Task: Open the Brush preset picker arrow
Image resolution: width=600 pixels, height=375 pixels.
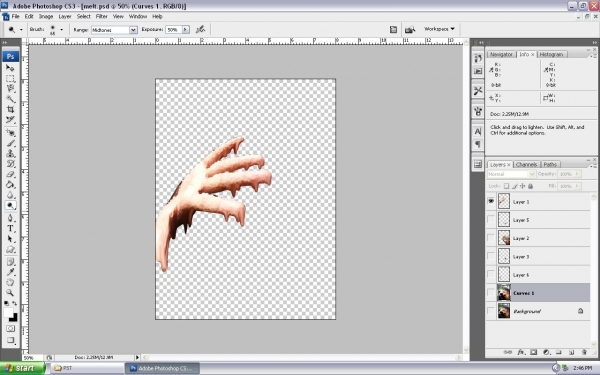Action: 62,29
